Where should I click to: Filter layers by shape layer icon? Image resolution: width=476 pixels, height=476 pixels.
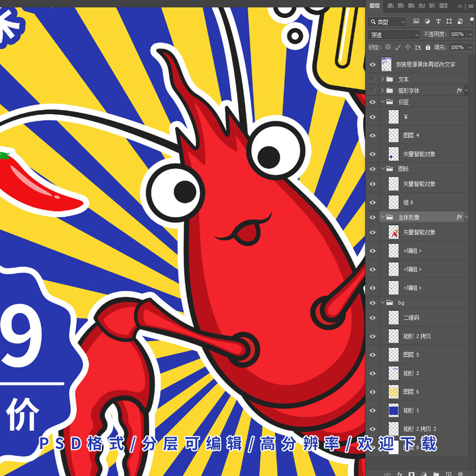click(x=448, y=21)
